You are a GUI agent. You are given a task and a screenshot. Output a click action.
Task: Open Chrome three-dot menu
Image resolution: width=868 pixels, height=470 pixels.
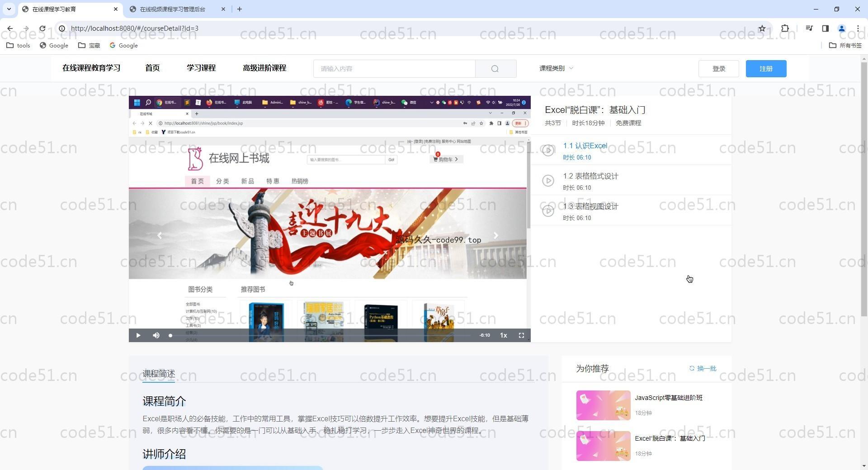[858, 28]
